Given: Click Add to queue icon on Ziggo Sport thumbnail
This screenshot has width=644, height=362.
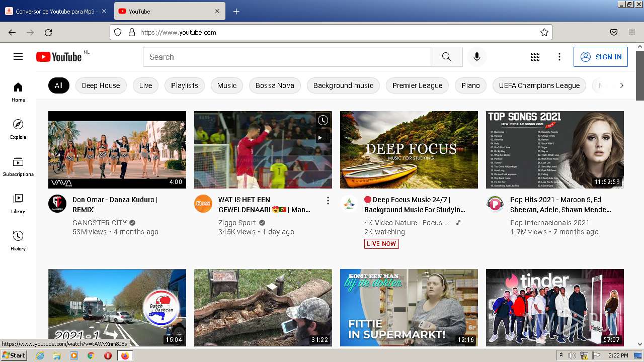Looking at the screenshot, I should (323, 136).
